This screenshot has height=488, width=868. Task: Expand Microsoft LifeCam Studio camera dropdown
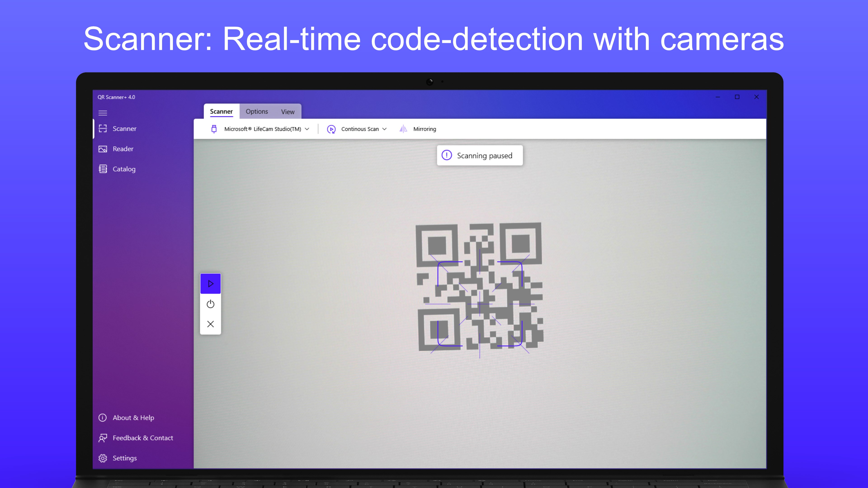tap(307, 129)
